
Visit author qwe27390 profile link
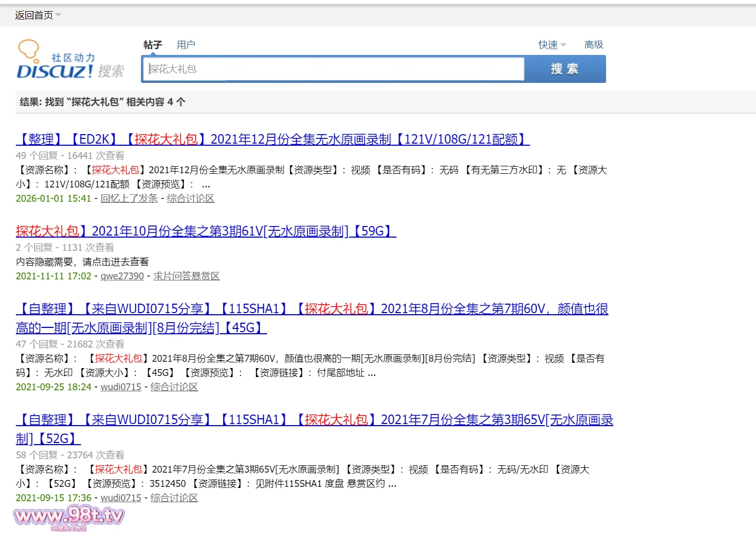[122, 276]
